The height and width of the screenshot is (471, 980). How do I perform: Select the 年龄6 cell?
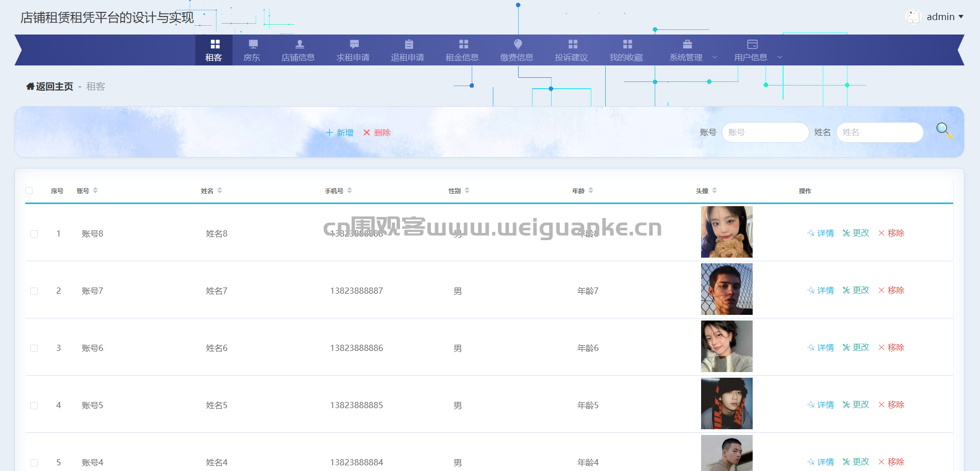588,348
